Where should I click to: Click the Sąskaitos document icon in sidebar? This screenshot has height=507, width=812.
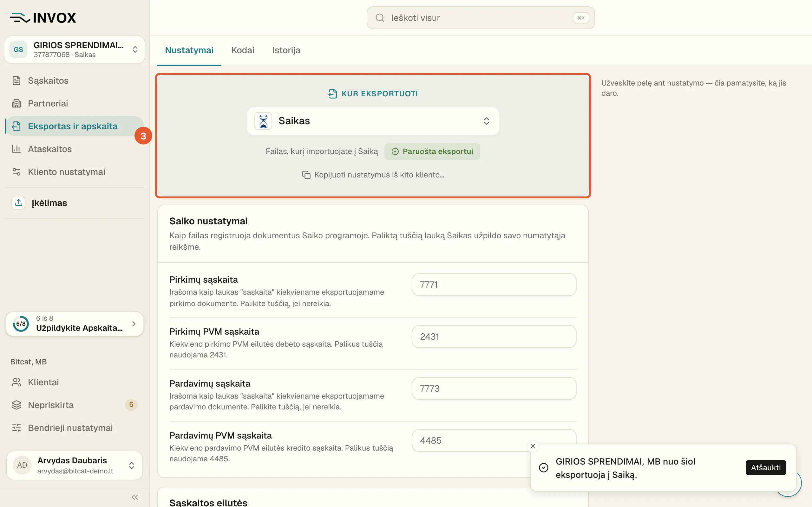point(16,80)
